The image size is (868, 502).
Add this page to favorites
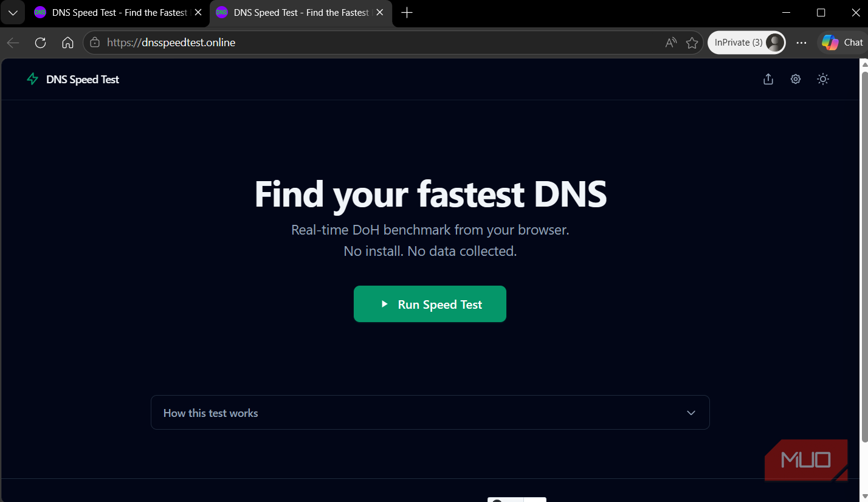(x=692, y=43)
